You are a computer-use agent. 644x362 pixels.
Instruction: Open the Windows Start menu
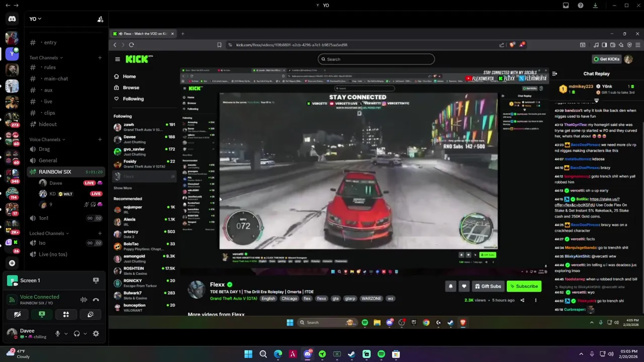248,354
